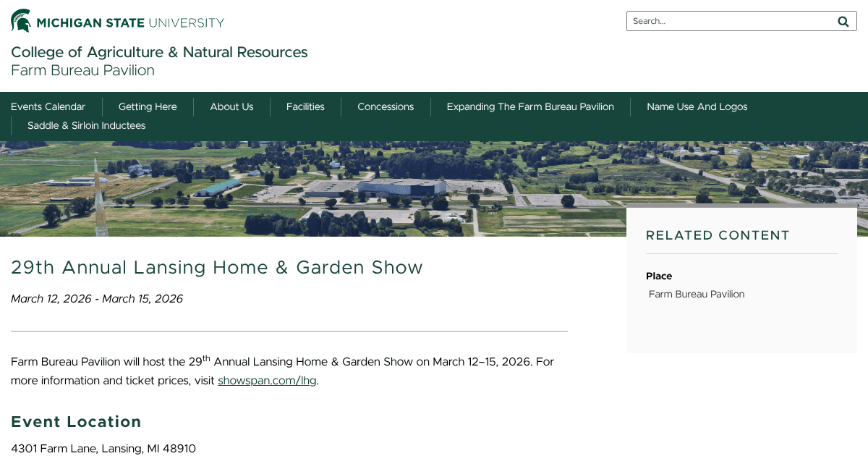Open Expanding The Farm Bureau Pavilion
Image resolution: width=868 pixels, height=456 pixels.
(x=530, y=106)
